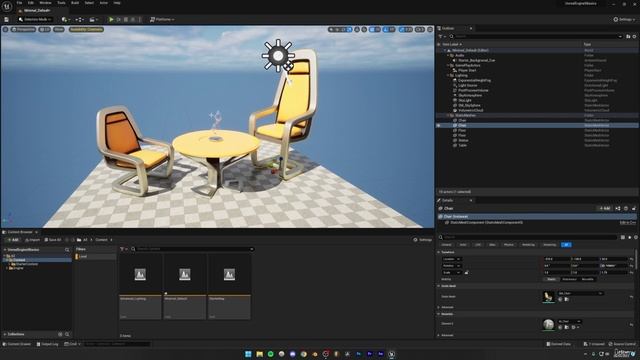
Task: Open the Actor menu
Action: 104,3
